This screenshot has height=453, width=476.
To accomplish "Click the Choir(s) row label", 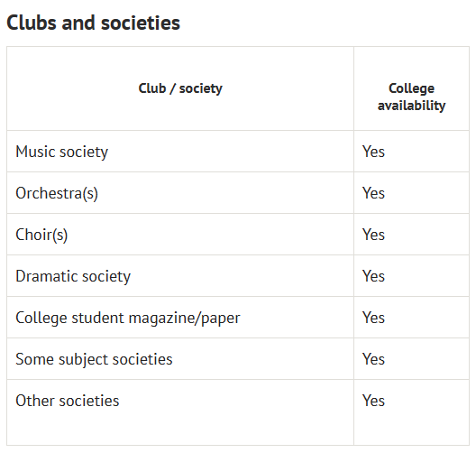I will click(41, 235).
